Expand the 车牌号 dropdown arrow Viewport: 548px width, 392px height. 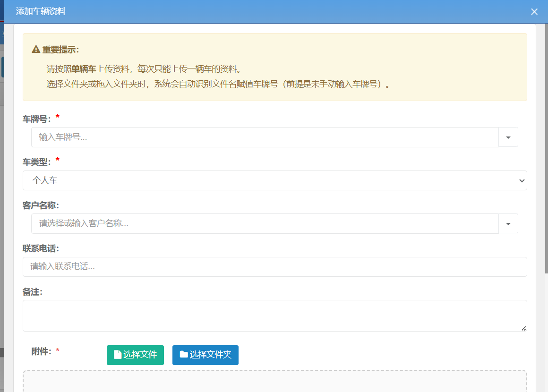tap(508, 137)
